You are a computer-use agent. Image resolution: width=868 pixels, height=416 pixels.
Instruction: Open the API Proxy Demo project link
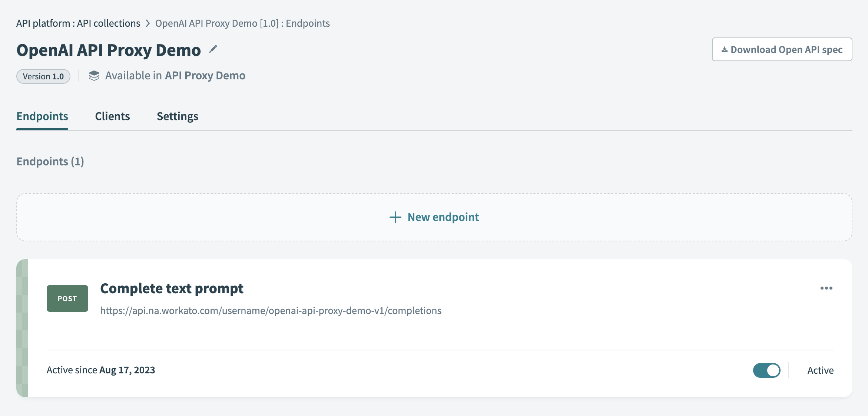pyautogui.click(x=205, y=75)
